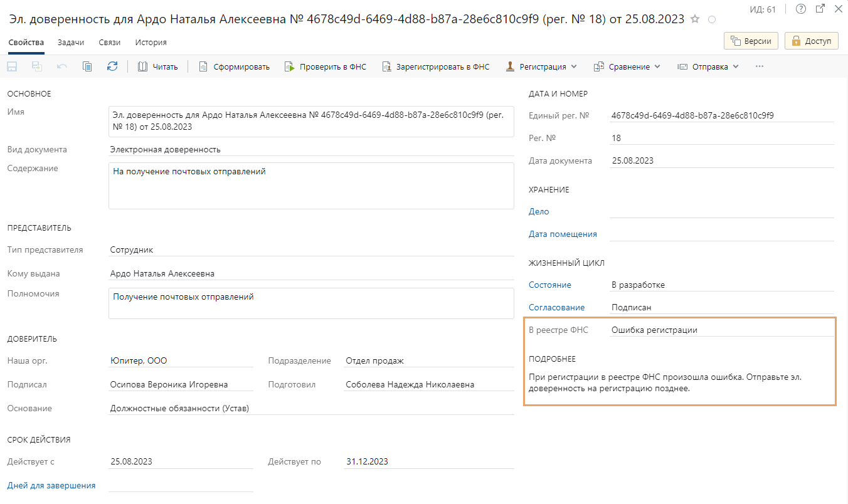Screen dimensions: 848x504
Task: Click the registration error details message
Action: (665, 383)
